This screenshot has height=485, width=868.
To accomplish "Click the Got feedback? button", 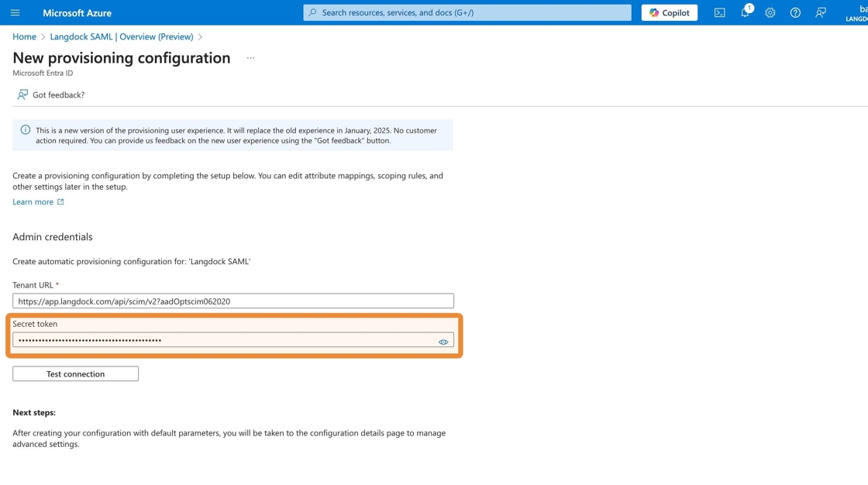I will point(51,95).
